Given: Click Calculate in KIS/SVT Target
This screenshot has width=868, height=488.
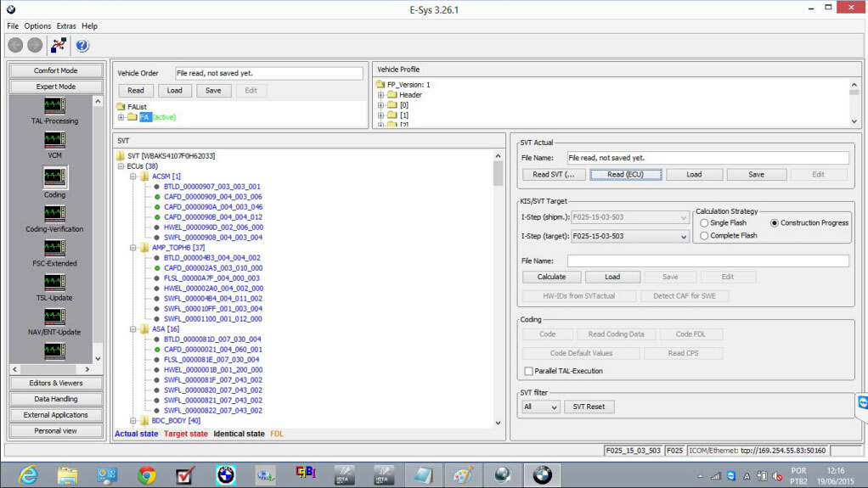Looking at the screenshot, I should pyautogui.click(x=551, y=277).
